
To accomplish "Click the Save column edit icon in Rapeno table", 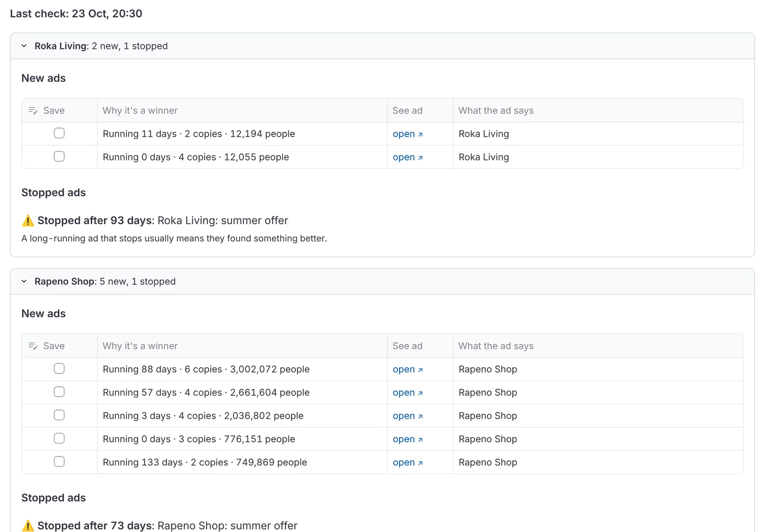I will (x=33, y=346).
